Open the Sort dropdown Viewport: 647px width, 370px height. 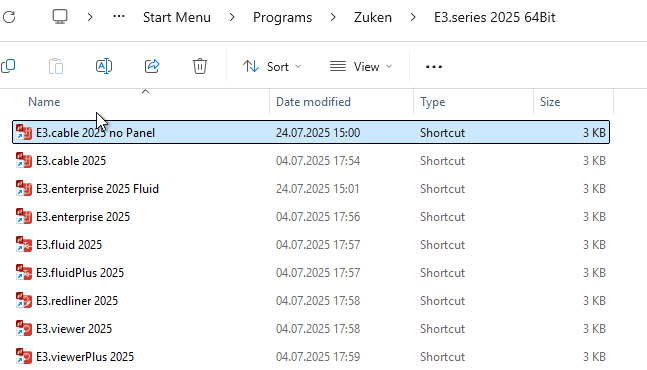pos(272,66)
